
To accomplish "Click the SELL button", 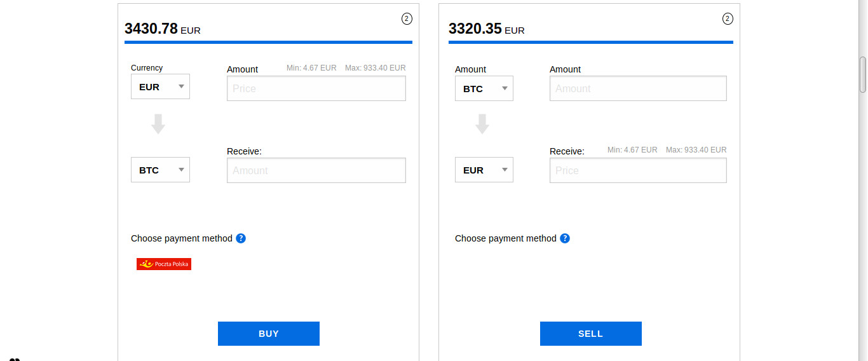I will pos(591,334).
